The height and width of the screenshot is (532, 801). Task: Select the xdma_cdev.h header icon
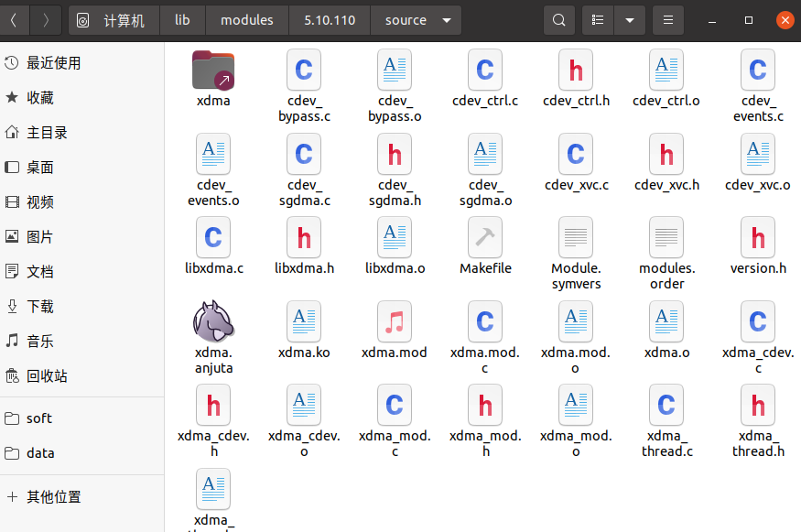pyautogui.click(x=213, y=406)
